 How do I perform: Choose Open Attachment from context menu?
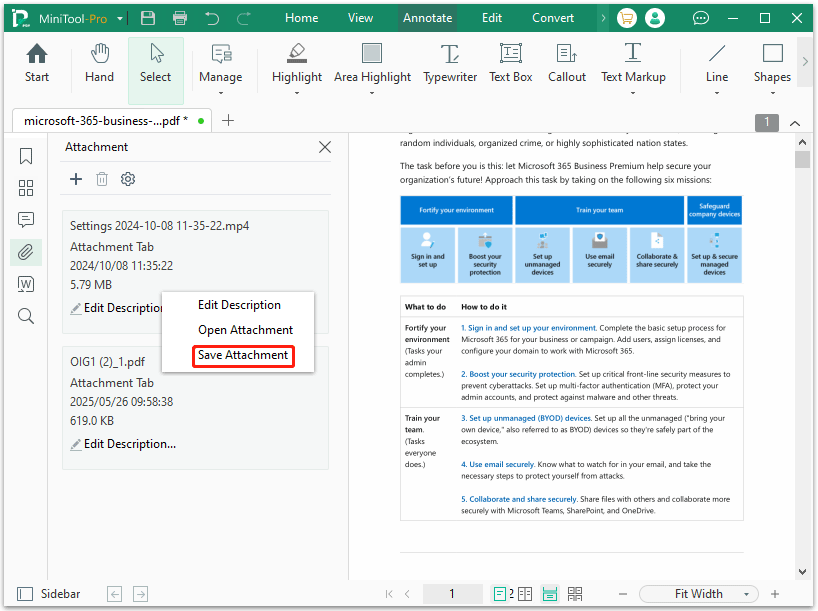245,330
